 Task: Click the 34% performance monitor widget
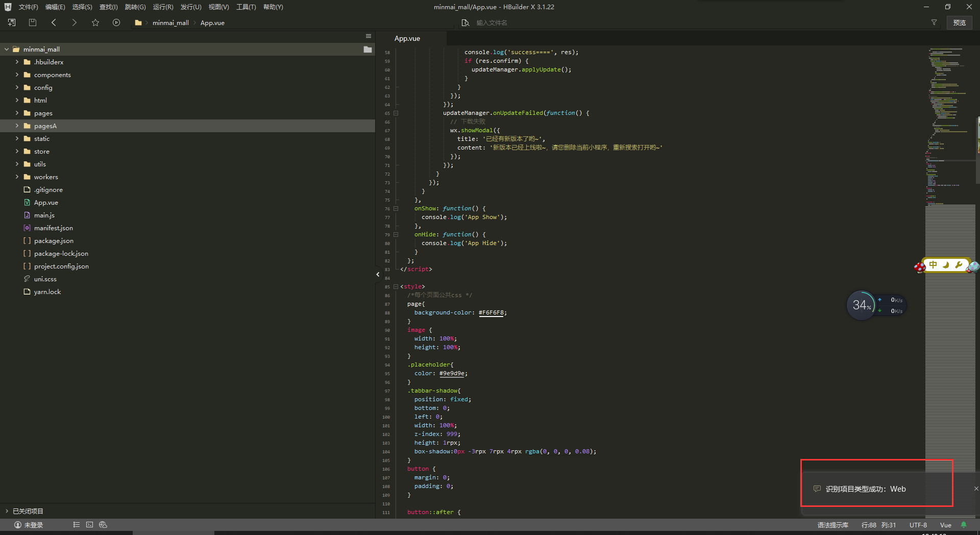[861, 305]
